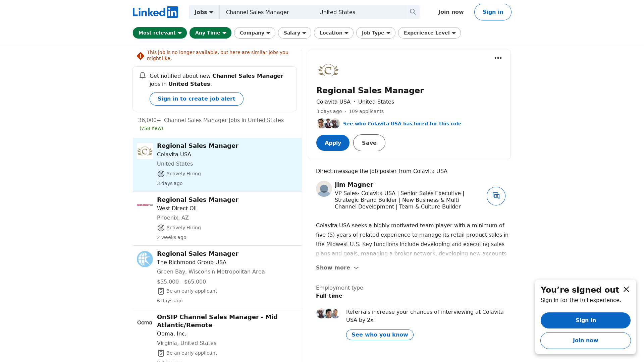644x362 pixels.
Task: Expand the Salary filter
Action: (x=294, y=33)
